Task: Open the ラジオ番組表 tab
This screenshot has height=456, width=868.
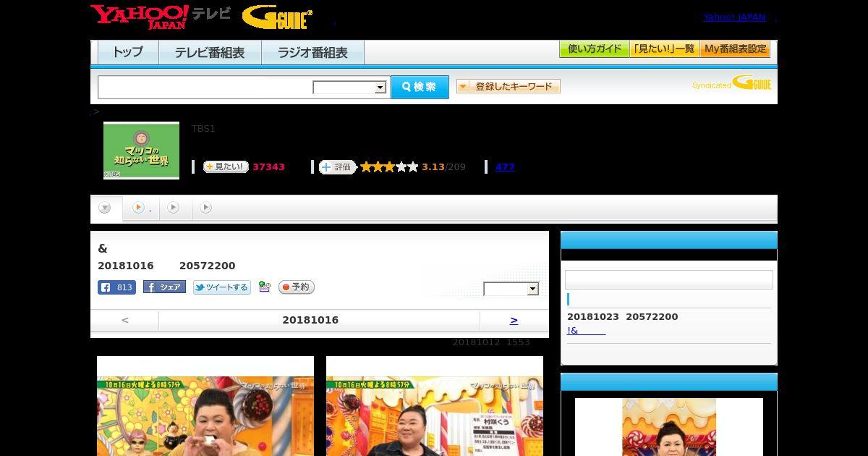Action: point(312,53)
